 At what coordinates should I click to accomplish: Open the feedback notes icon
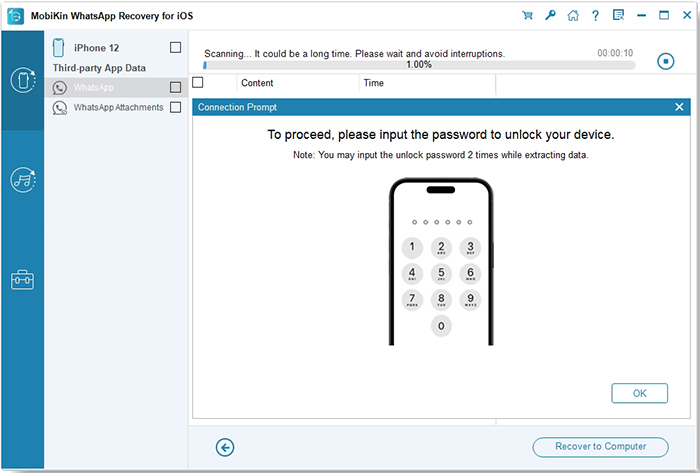[618, 16]
